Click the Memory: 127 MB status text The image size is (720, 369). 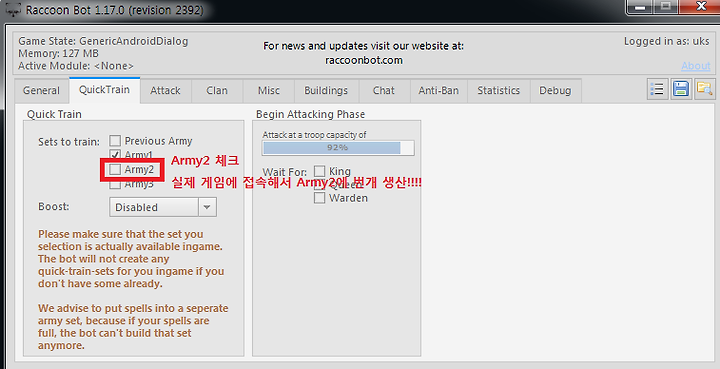pyautogui.click(x=58, y=53)
